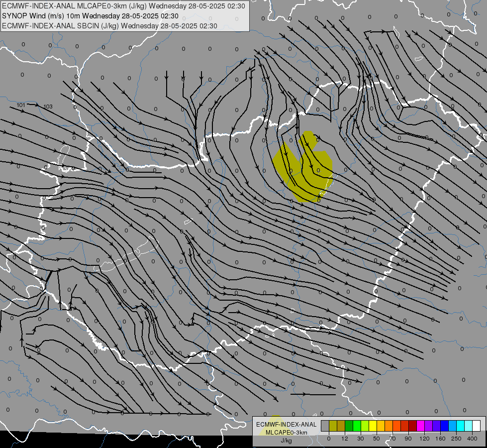The height and width of the screenshot is (448, 487).
Task: Click the contour label 103 on map
Action: click(48, 107)
